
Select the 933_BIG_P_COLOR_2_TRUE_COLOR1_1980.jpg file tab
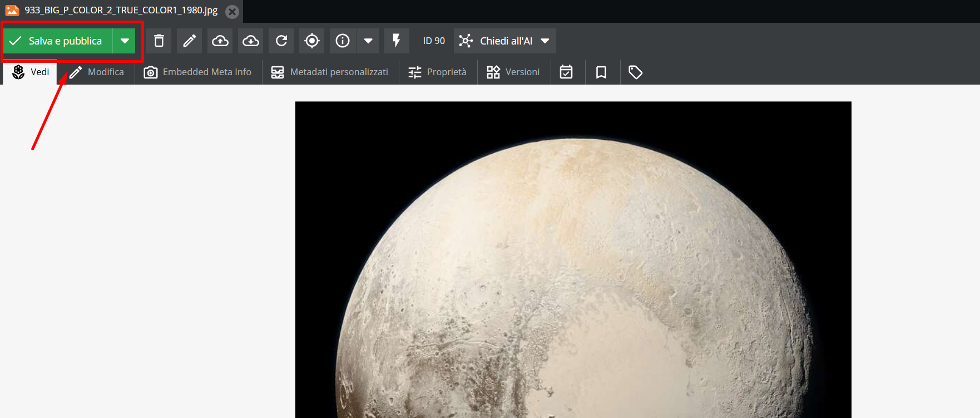[121, 11]
